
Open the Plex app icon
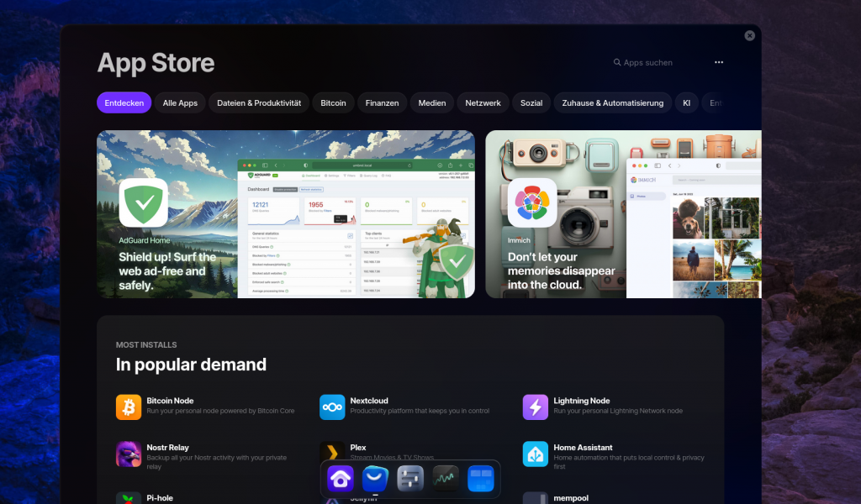pos(332,454)
